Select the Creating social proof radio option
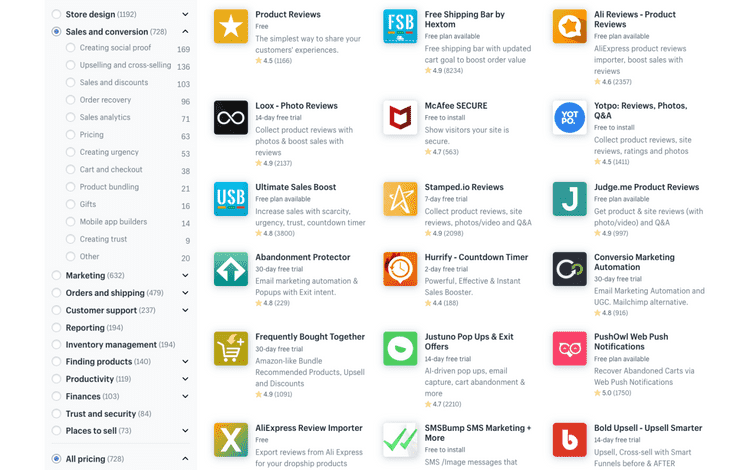Screen dimensions: 750x470 (71, 48)
